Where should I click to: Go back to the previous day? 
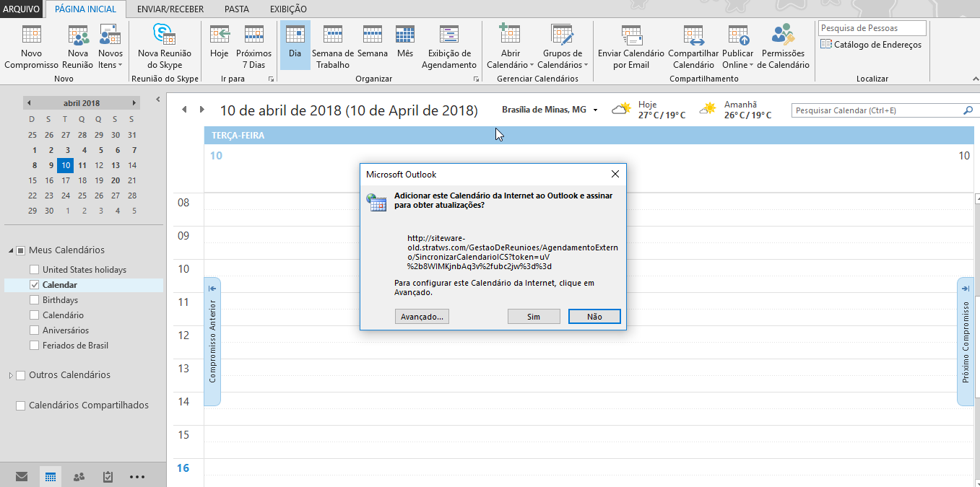(184, 110)
